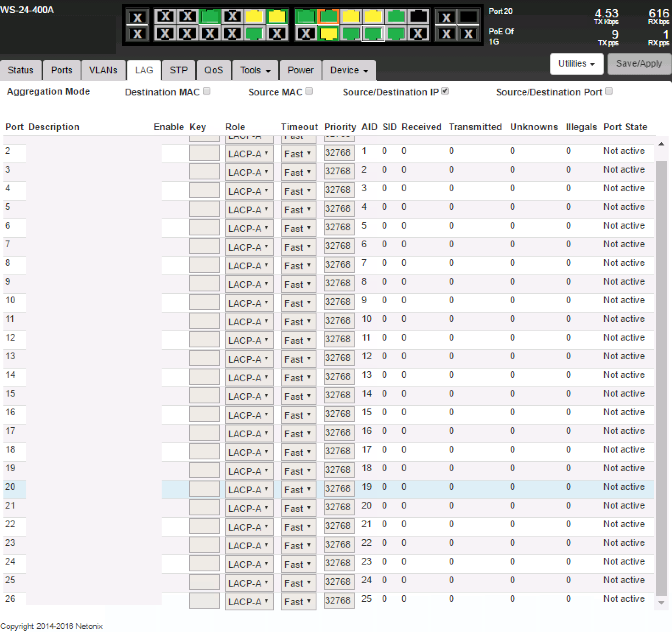Click the empty black port in rightmost block

pos(468,17)
